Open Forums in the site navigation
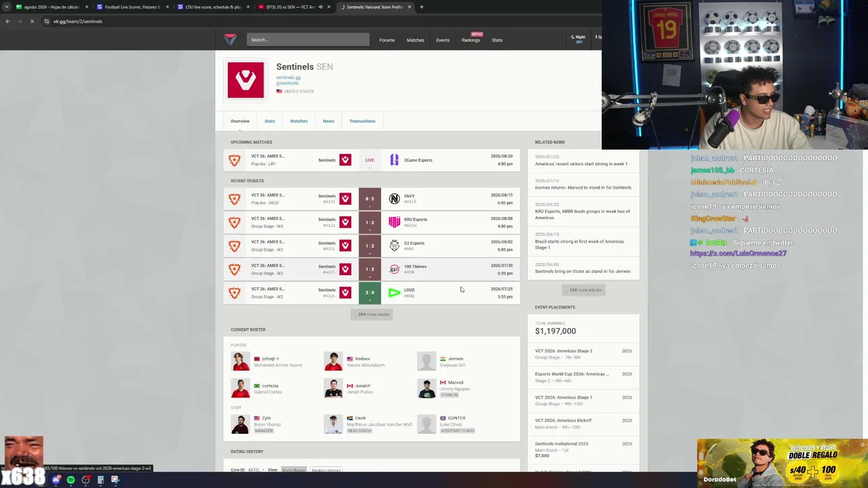868x488 pixels. click(387, 40)
